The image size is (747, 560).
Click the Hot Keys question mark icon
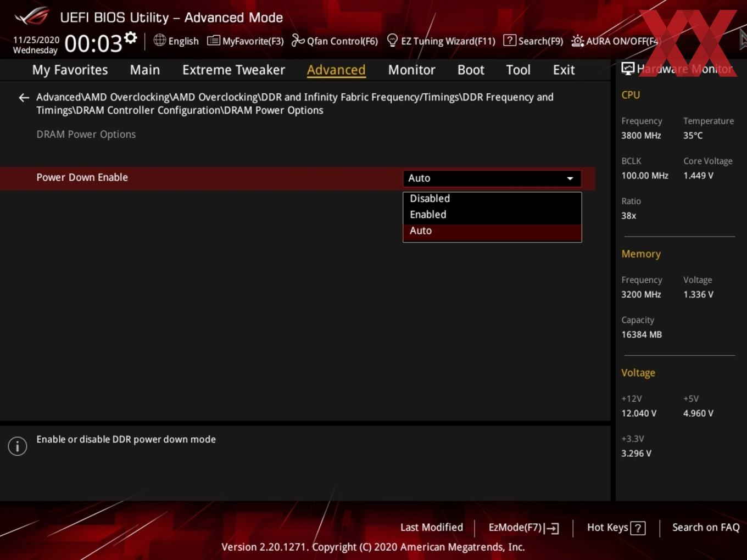coord(638,528)
